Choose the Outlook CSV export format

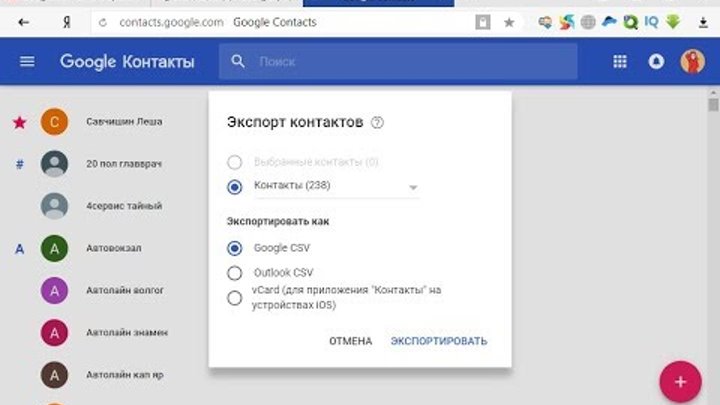235,272
